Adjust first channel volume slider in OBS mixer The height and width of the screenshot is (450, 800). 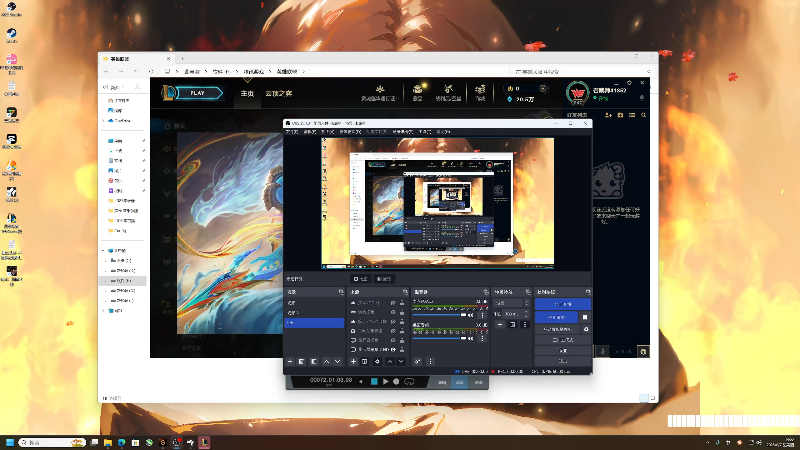click(x=439, y=315)
